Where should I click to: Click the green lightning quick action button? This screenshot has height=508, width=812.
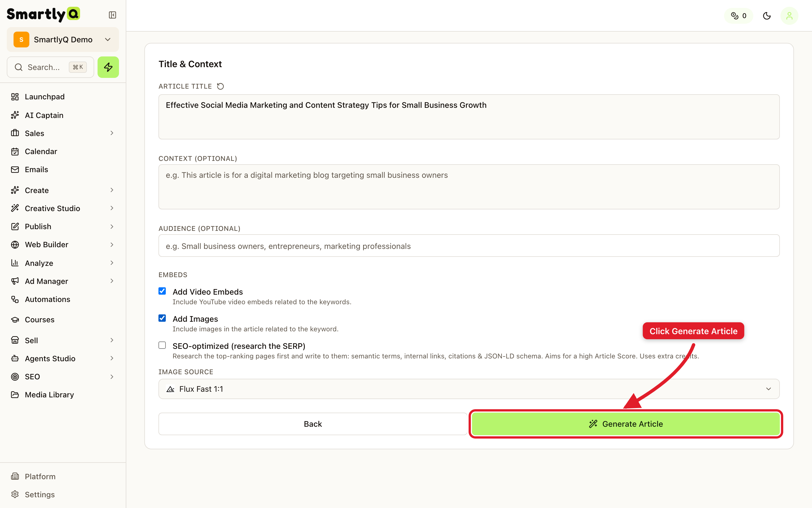108,67
